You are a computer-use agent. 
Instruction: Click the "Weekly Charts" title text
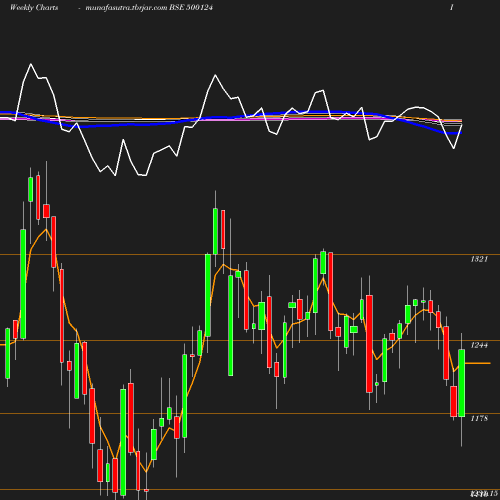(x=34, y=8)
